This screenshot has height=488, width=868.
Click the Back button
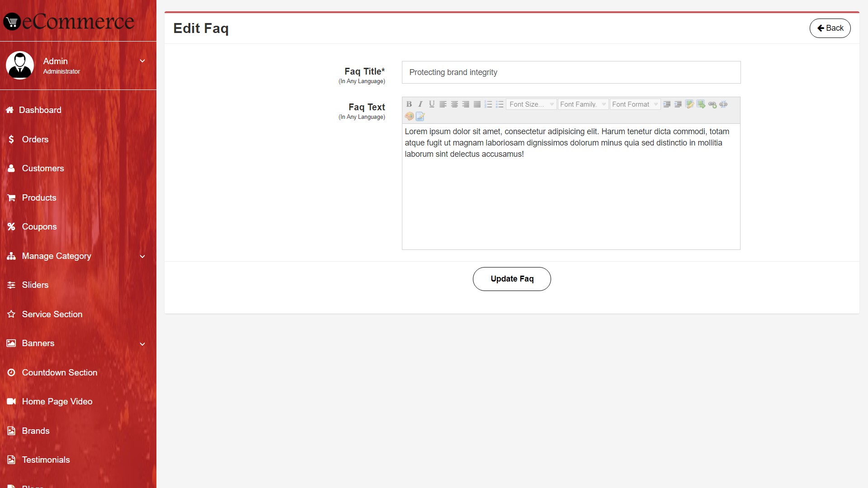[x=830, y=28]
